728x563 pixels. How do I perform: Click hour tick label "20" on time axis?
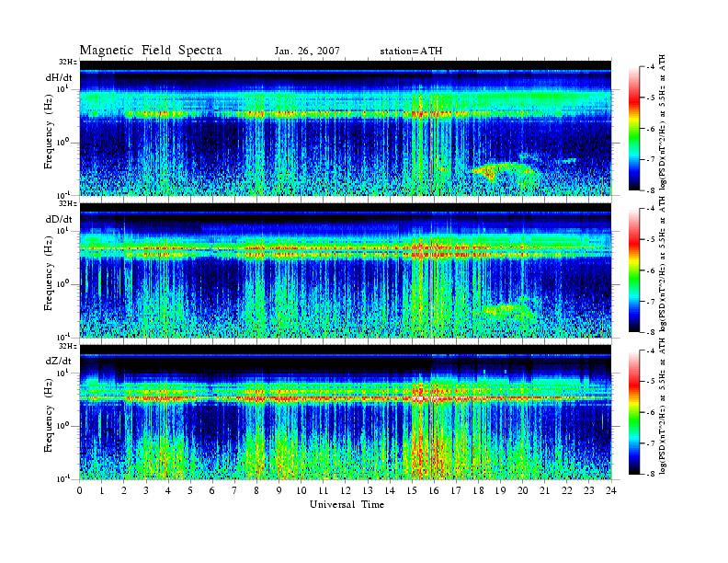coord(523,490)
